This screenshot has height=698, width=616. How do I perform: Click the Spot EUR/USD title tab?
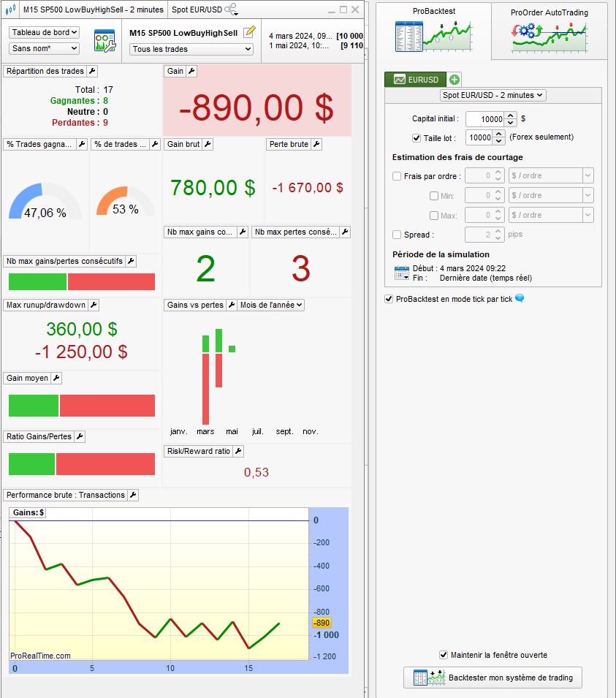(197, 10)
